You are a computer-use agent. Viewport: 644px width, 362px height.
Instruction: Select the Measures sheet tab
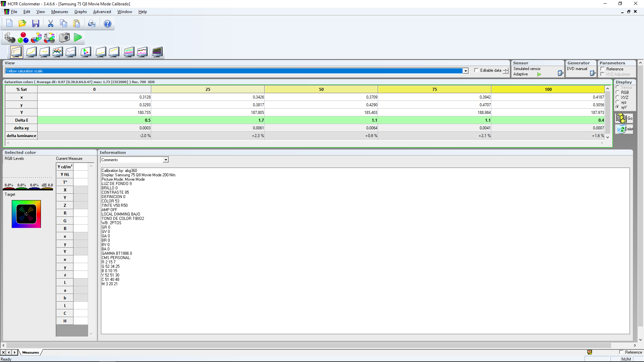pos(31,352)
